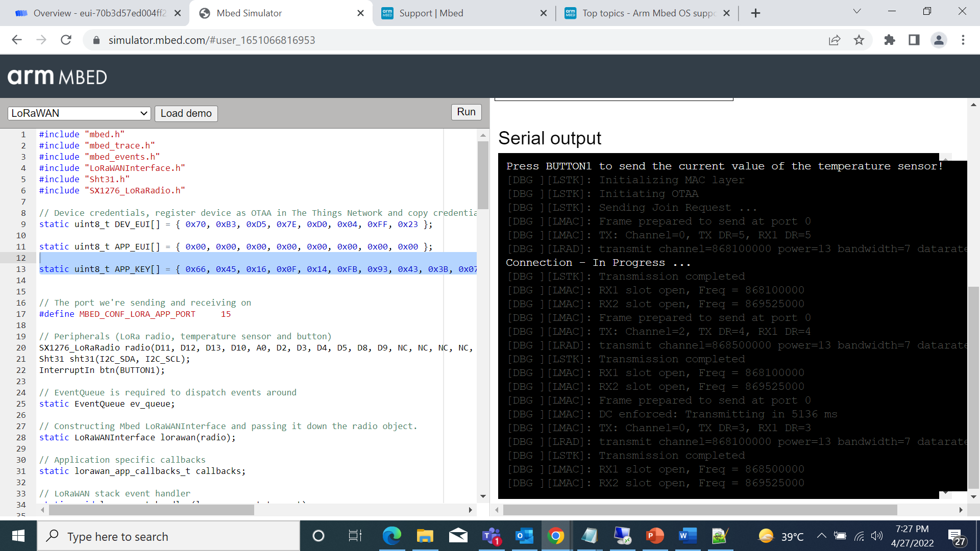The height and width of the screenshot is (551, 980).
Task: Click the serial output horizontal scrollbar thumb
Action: [x=700, y=510]
